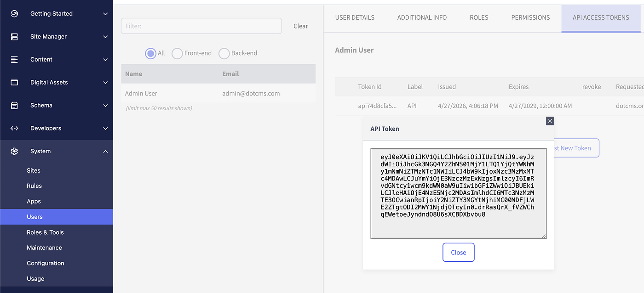
Task: Click expiry date 4/27/2029, 12:00:00 AM
Action: (540, 106)
